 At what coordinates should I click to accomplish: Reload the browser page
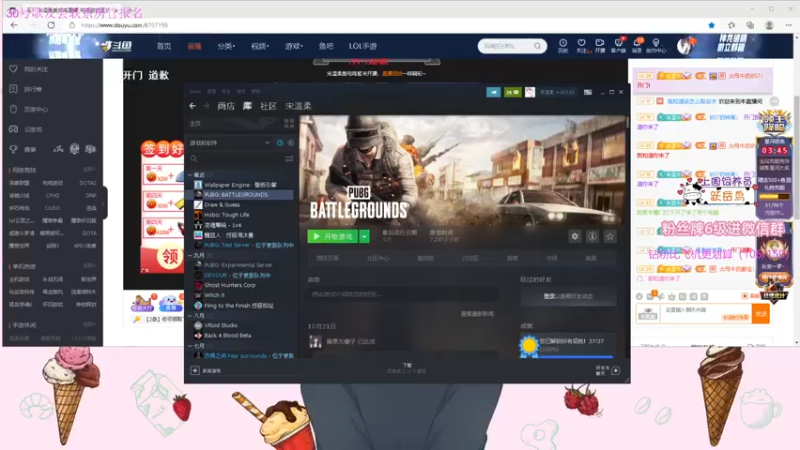[x=51, y=25]
